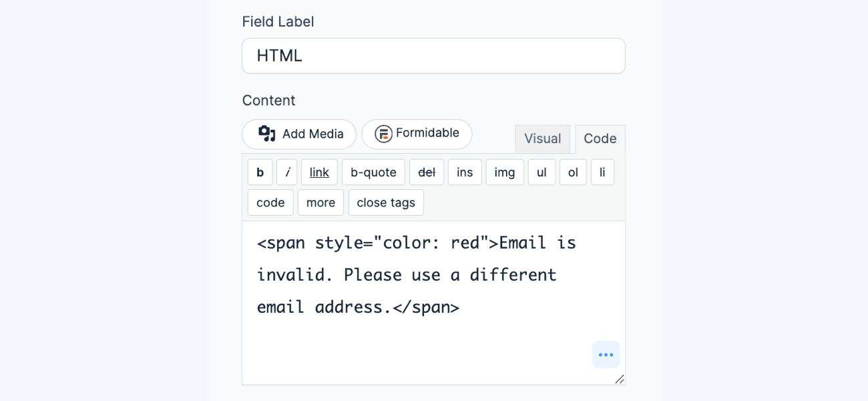Insert a code tag
This screenshot has height=401, width=868.
[x=270, y=202]
